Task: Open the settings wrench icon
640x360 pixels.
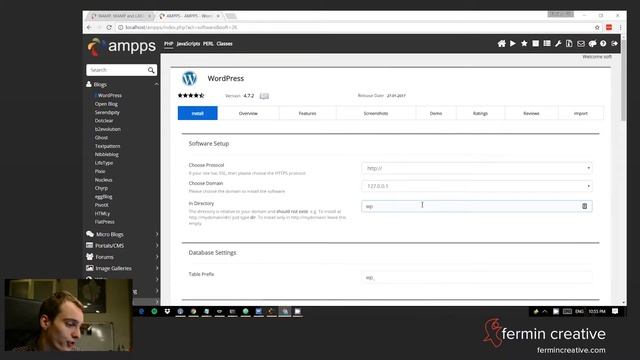Action: (558, 44)
